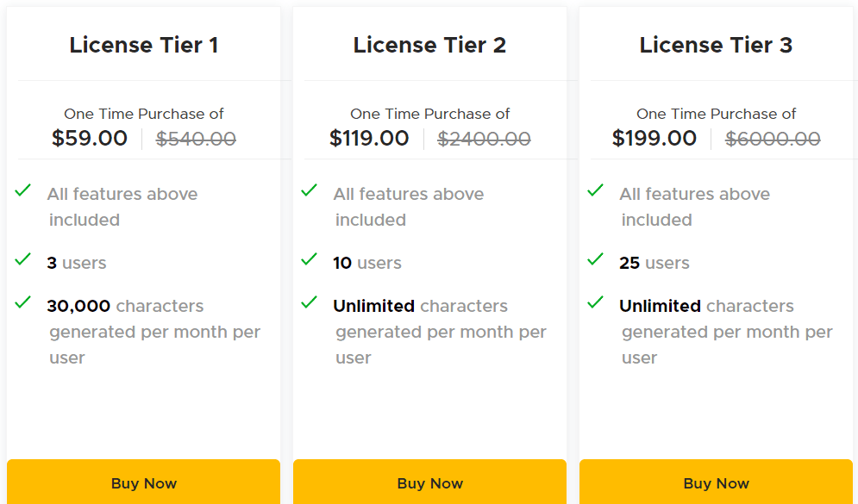Click the "License Tier 2" title
858x504 pixels.
429,45
